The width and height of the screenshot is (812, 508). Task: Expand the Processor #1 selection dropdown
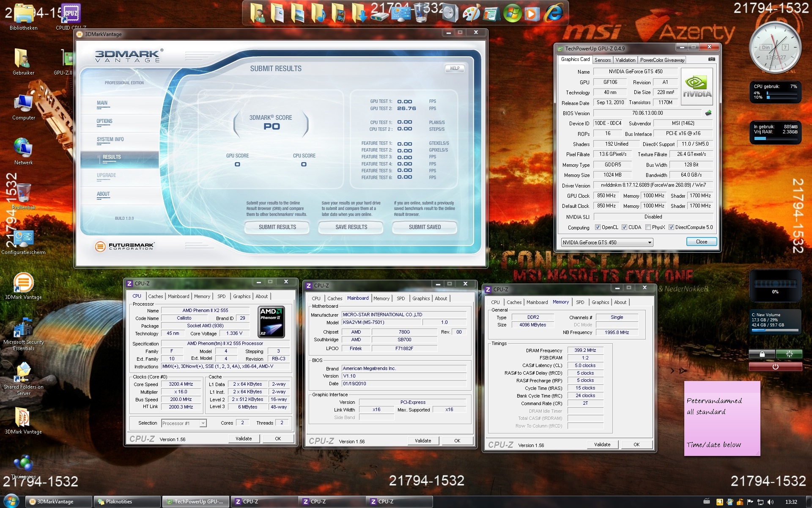point(203,423)
